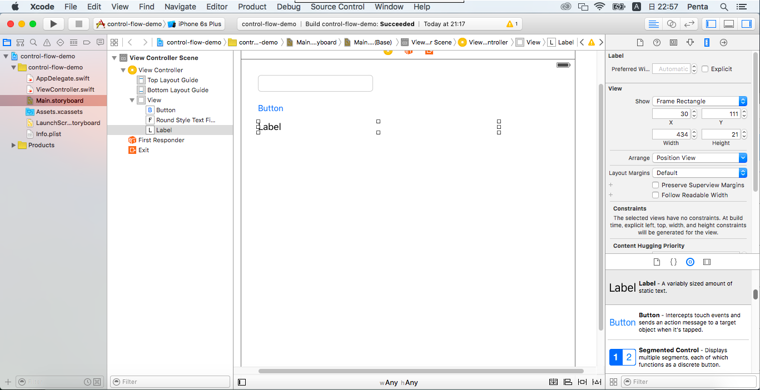Enable Preserve Superview Margins
This screenshot has height=390, width=760.
[655, 185]
